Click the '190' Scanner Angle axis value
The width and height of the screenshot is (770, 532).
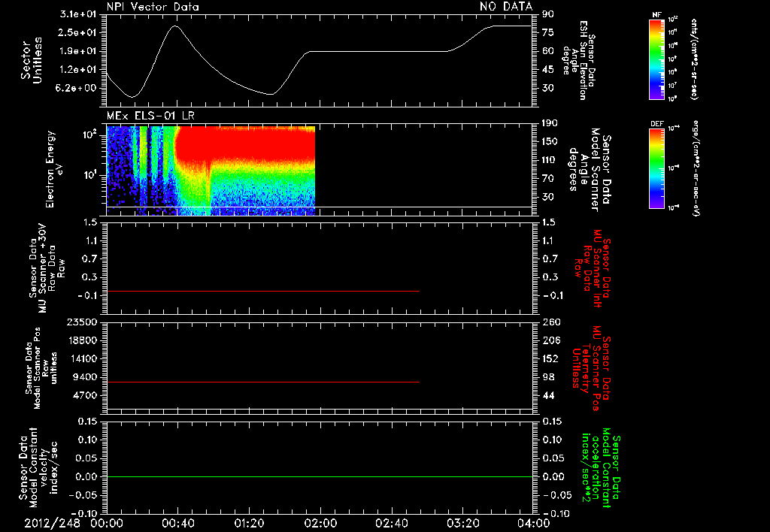[550, 123]
